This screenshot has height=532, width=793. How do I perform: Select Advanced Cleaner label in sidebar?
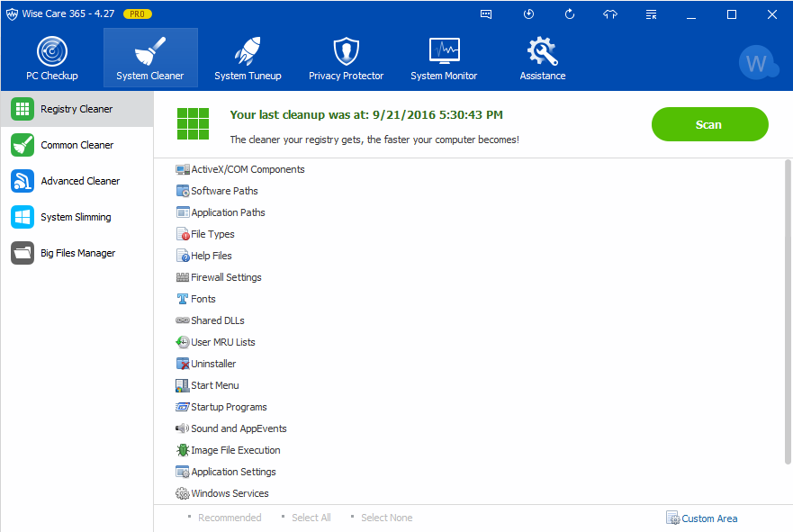tap(80, 181)
